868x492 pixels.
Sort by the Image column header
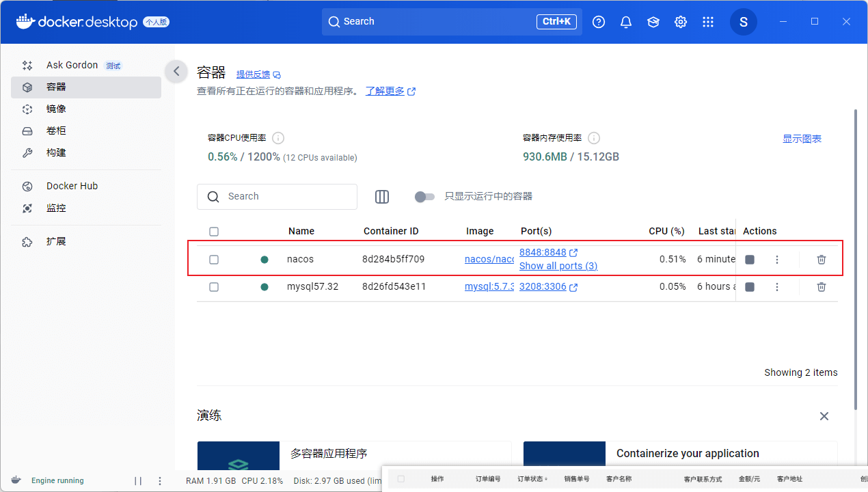[480, 232]
